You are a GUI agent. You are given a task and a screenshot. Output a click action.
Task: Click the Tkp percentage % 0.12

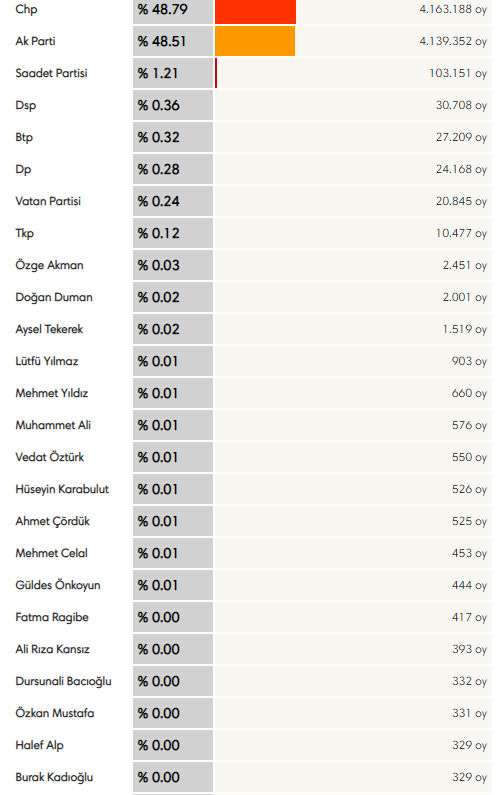coord(173,233)
